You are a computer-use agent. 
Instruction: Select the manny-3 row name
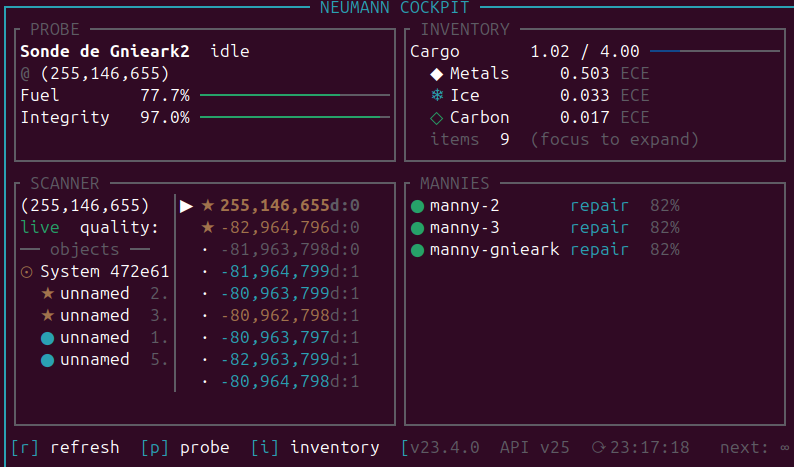(464, 228)
